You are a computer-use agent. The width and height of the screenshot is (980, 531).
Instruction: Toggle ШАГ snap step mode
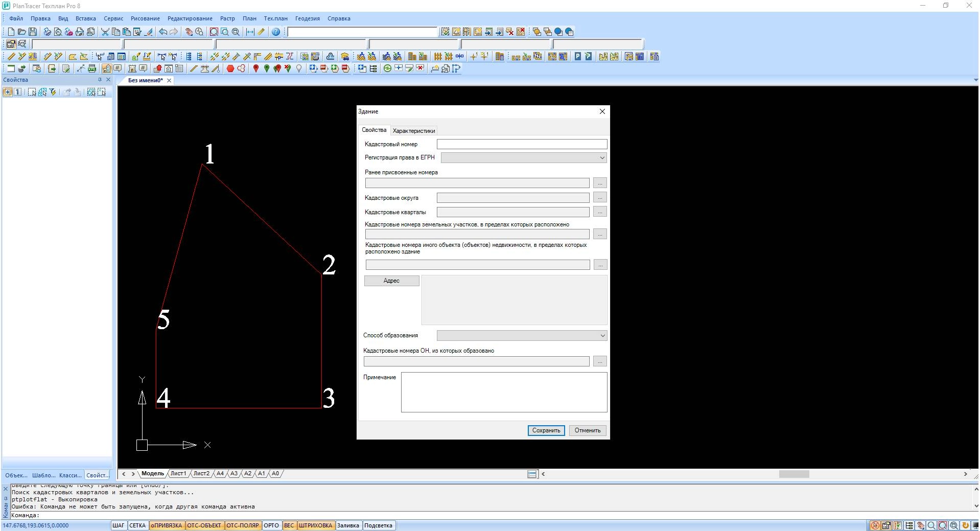point(118,525)
